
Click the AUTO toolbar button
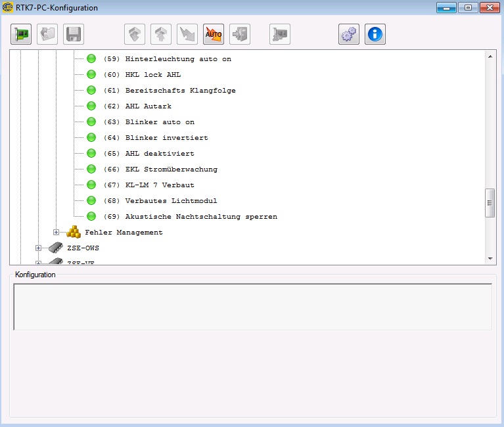(214, 34)
